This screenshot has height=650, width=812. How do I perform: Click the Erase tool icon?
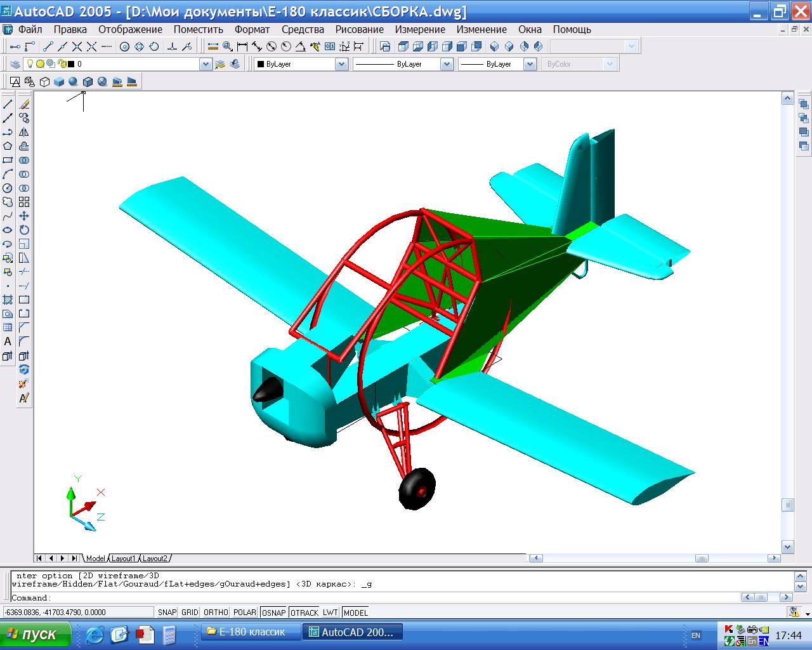click(24, 104)
